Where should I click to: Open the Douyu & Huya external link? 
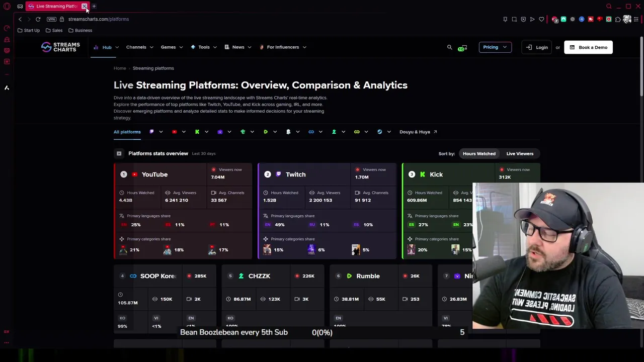point(418,132)
